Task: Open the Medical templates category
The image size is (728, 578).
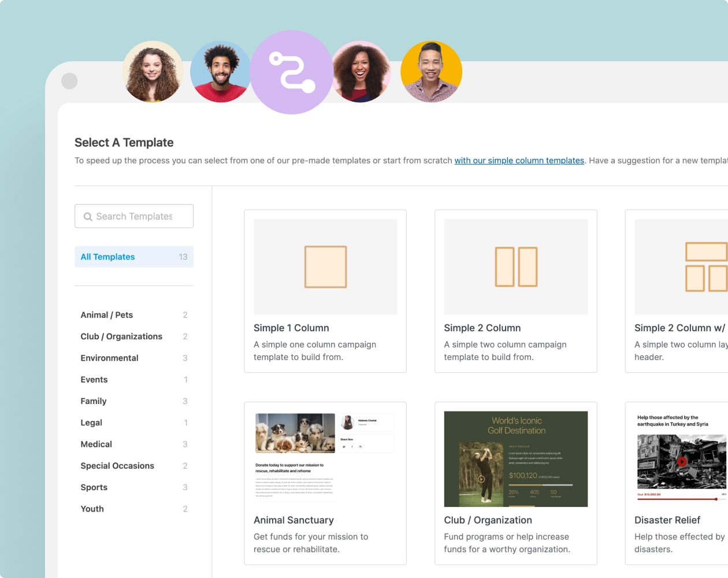Action: click(x=96, y=444)
